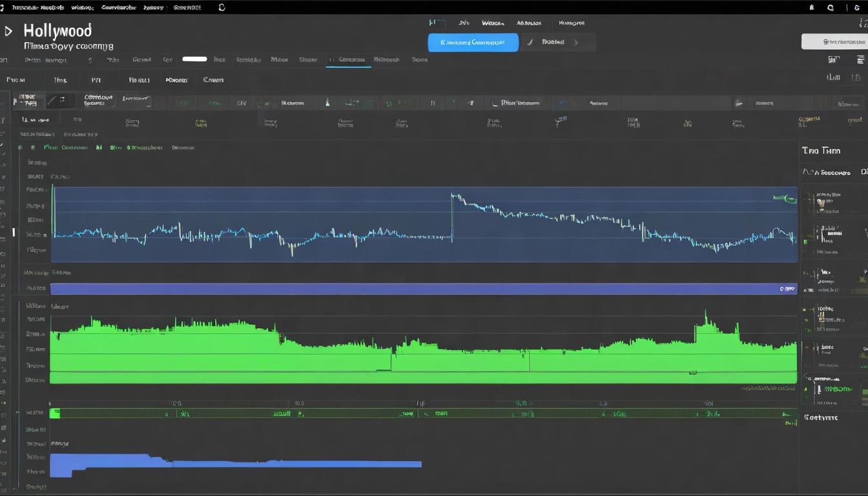Click the blue histogram bar at the bottom
The height and width of the screenshot is (496, 868).
pyautogui.click(x=236, y=463)
